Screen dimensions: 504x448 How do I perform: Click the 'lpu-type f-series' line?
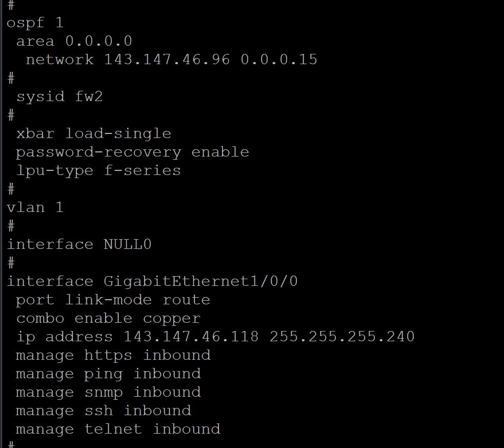coord(98,170)
